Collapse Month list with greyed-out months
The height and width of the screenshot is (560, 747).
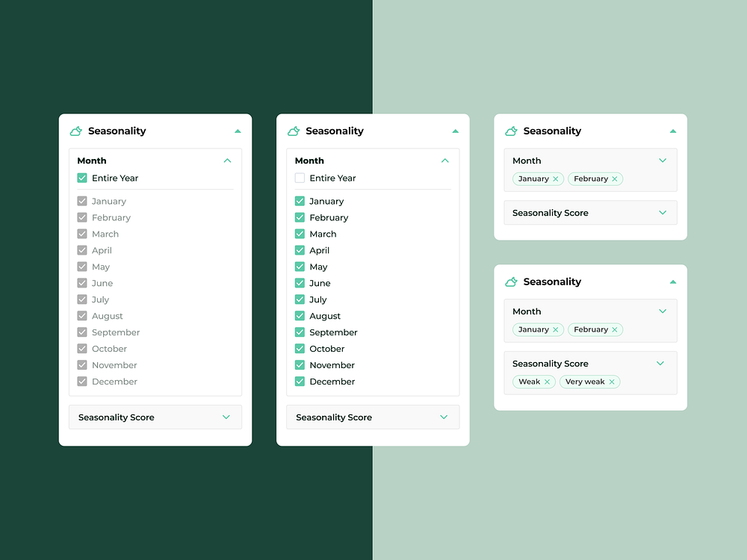pyautogui.click(x=227, y=161)
